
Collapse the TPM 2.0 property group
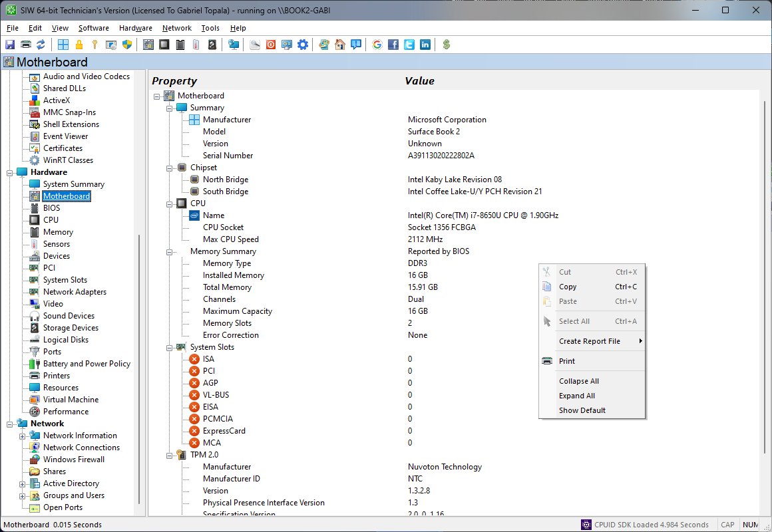(169, 456)
